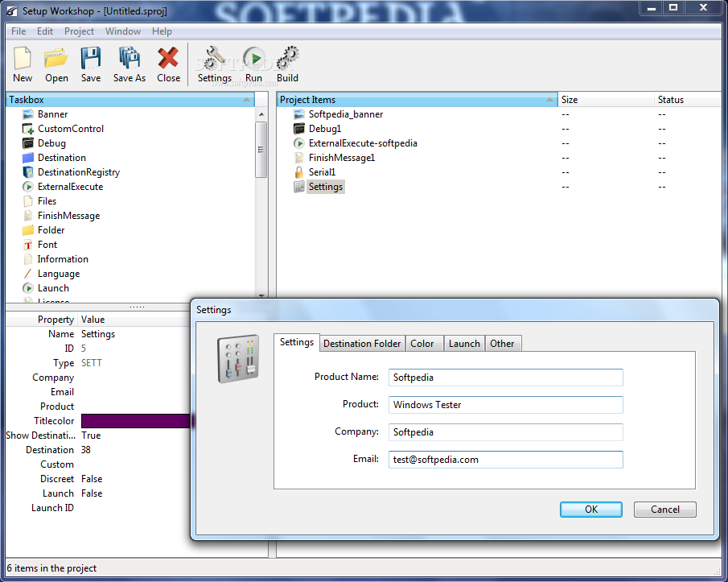The height and width of the screenshot is (582, 728).
Task: Select the Folder icon in the Taskbox
Action: [x=28, y=230]
